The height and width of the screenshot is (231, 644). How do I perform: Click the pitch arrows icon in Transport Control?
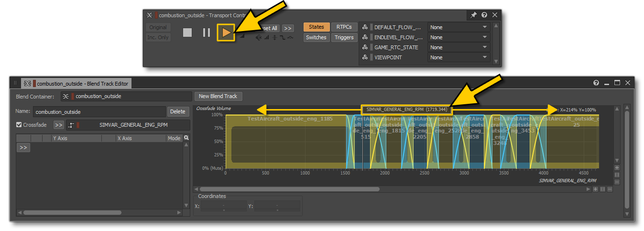(x=274, y=37)
